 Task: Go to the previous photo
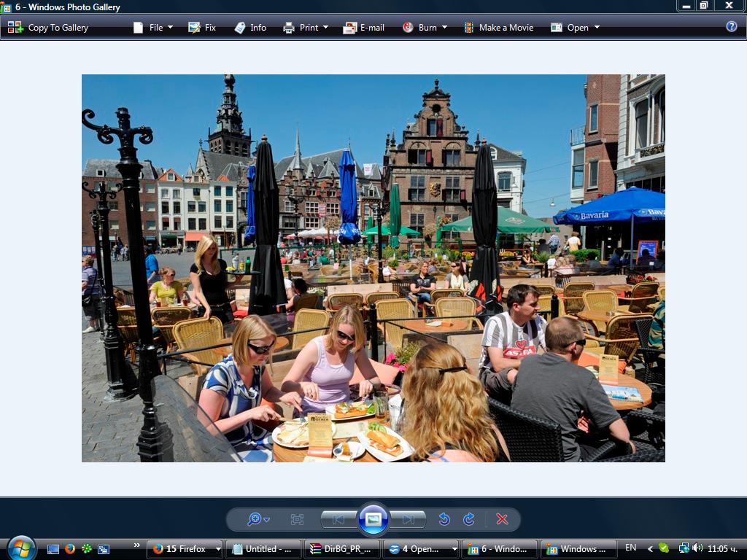[338, 519]
